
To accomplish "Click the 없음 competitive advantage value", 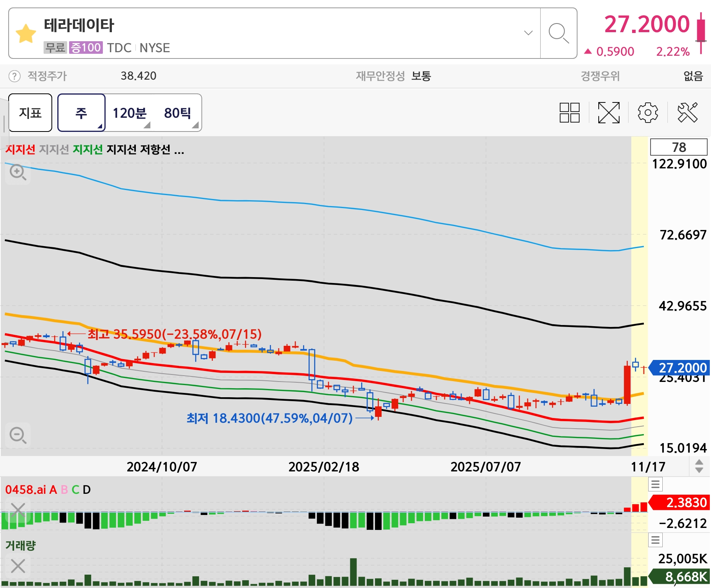I will point(693,76).
